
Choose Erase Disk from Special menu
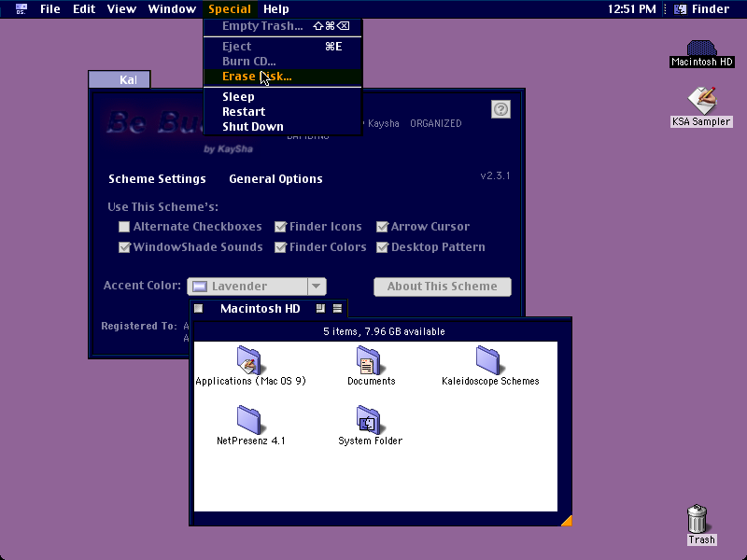[283, 77]
